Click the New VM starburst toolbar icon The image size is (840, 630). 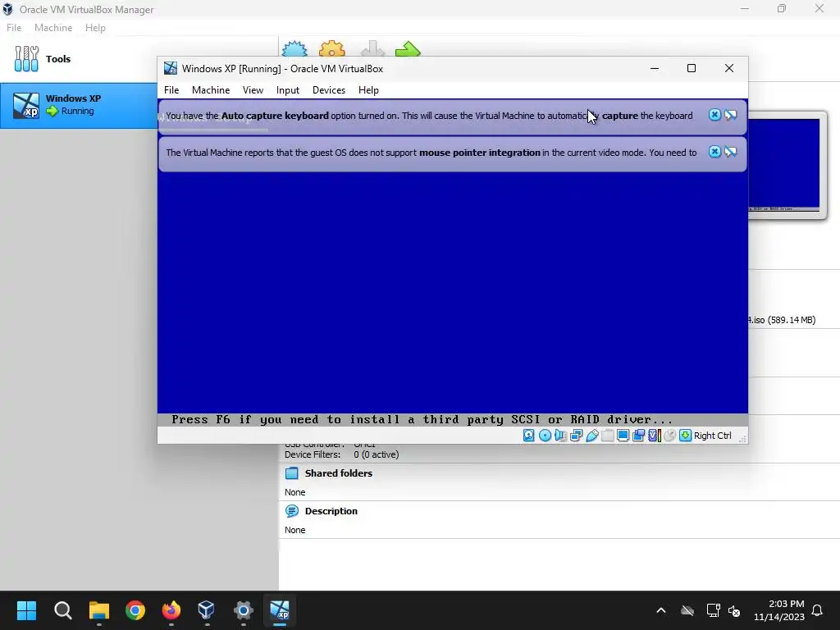pyautogui.click(x=294, y=48)
